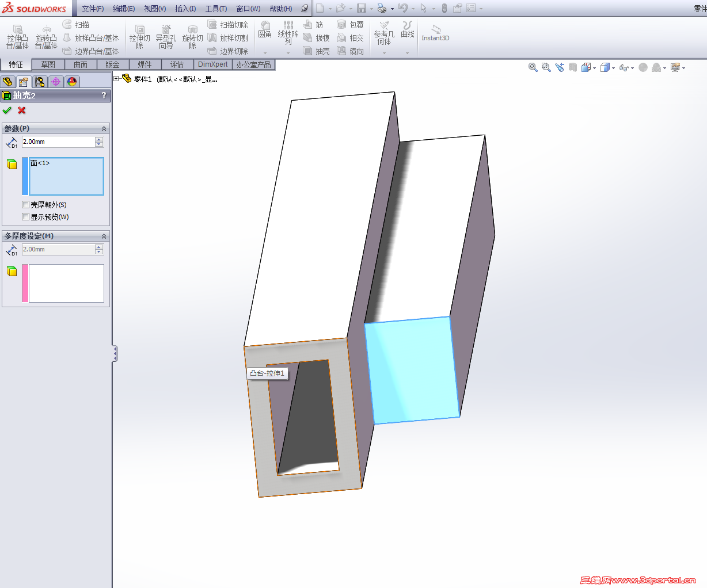Collapse the left panel via splitter handle

(115, 354)
